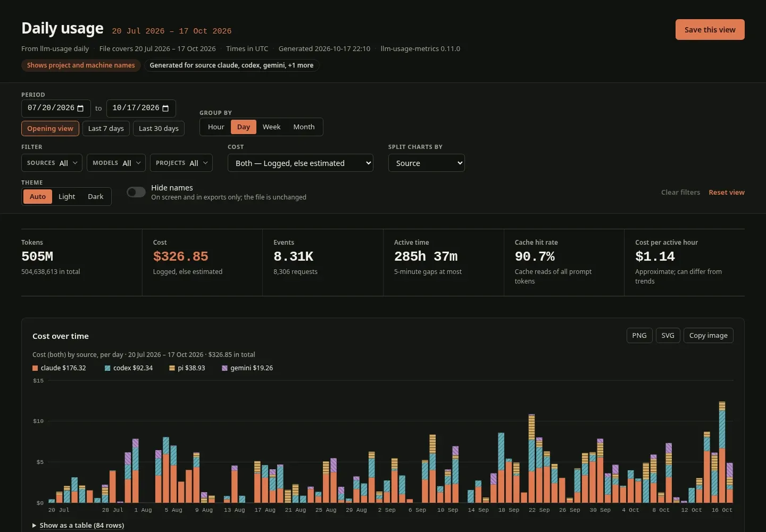Click Reset view link
This screenshot has width=766, height=532.
point(727,192)
